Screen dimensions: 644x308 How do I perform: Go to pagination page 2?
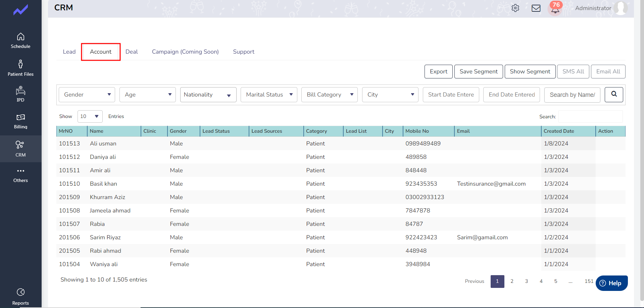[x=512, y=281]
